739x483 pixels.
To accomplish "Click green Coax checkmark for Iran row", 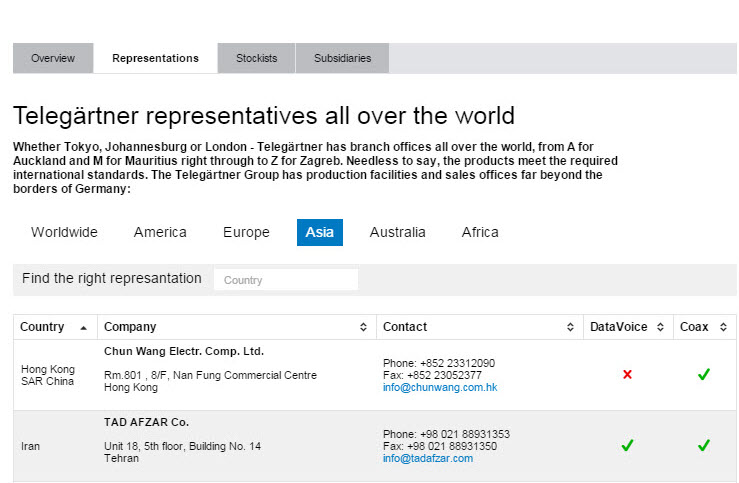I will (704, 445).
